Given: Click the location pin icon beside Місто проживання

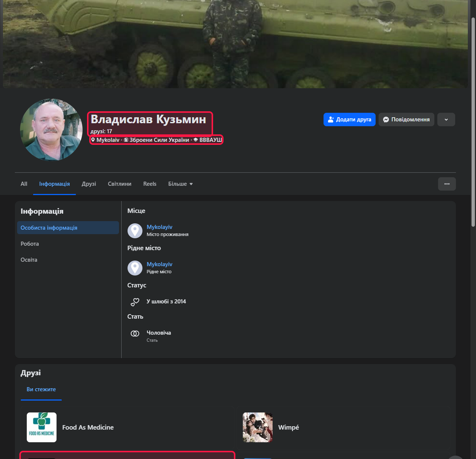Looking at the screenshot, I should (135, 231).
